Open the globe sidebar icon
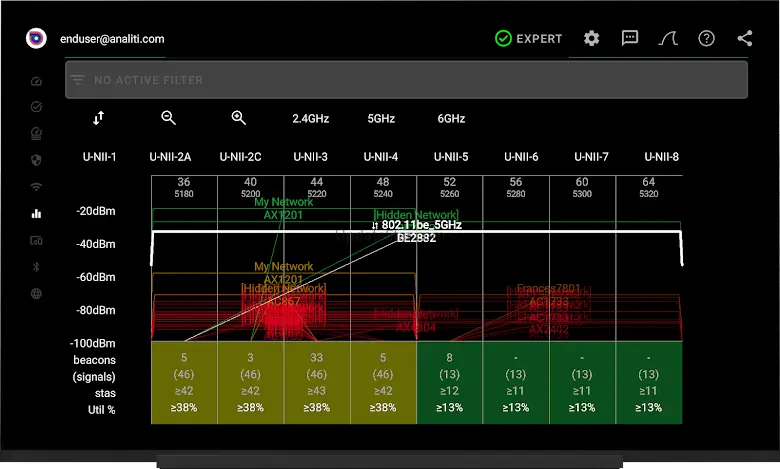This screenshot has width=780, height=469. tap(36, 293)
